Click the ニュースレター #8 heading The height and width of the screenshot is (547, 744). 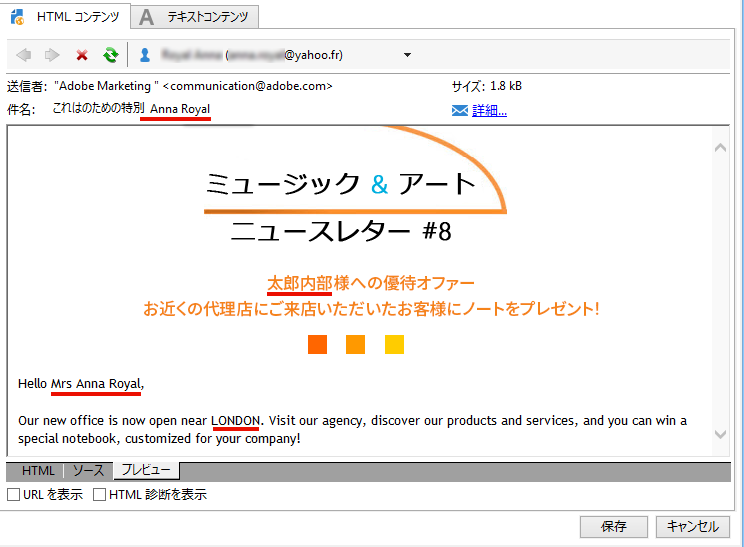(x=341, y=232)
